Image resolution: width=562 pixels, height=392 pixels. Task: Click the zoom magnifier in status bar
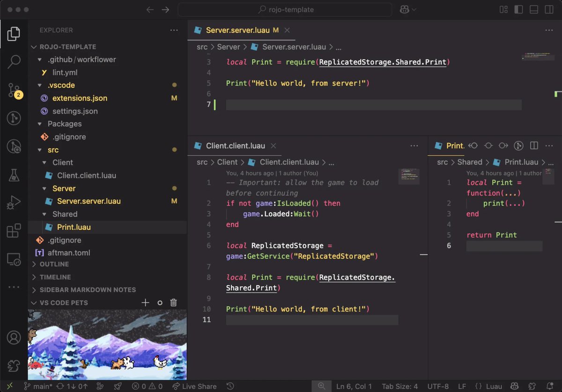point(321,386)
